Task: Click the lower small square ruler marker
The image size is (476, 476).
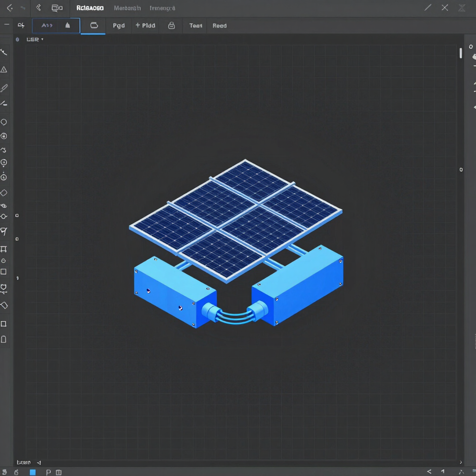Action: [17, 239]
